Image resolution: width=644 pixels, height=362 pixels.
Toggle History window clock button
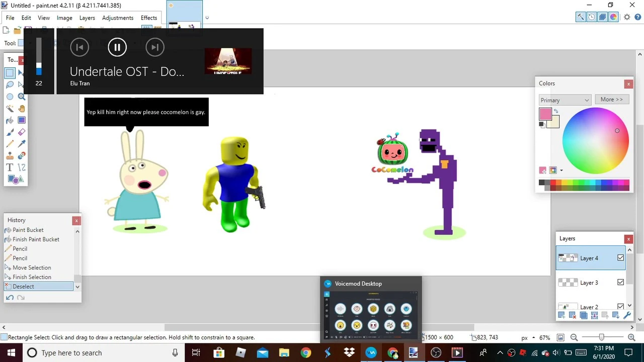pyautogui.click(x=592, y=17)
